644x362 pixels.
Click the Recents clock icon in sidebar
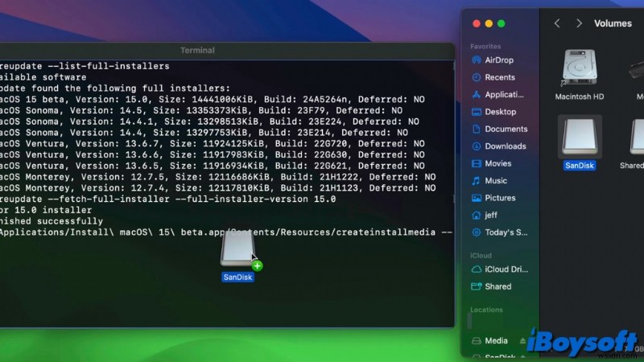tap(476, 77)
